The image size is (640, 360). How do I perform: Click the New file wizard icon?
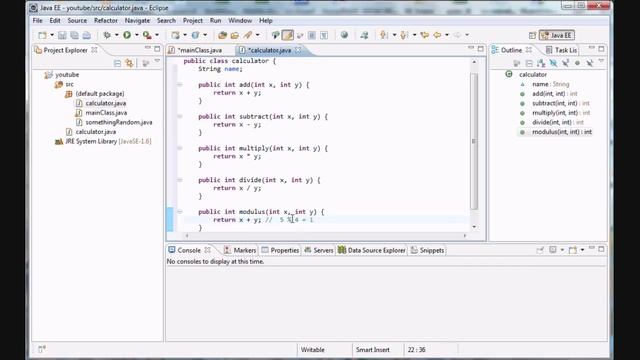click(x=42, y=35)
